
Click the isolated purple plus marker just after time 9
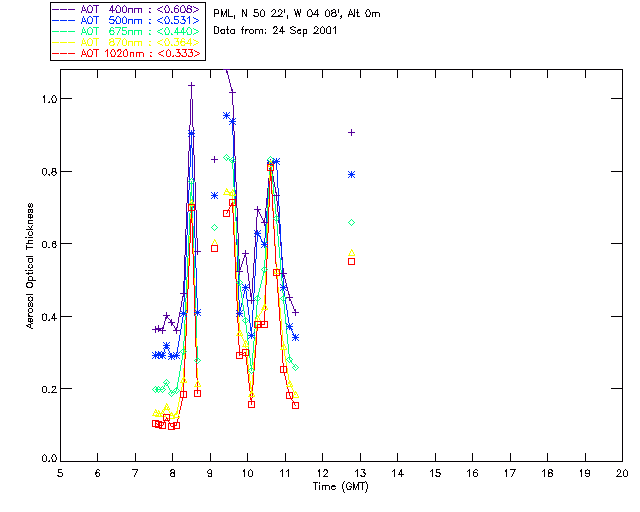click(214, 160)
